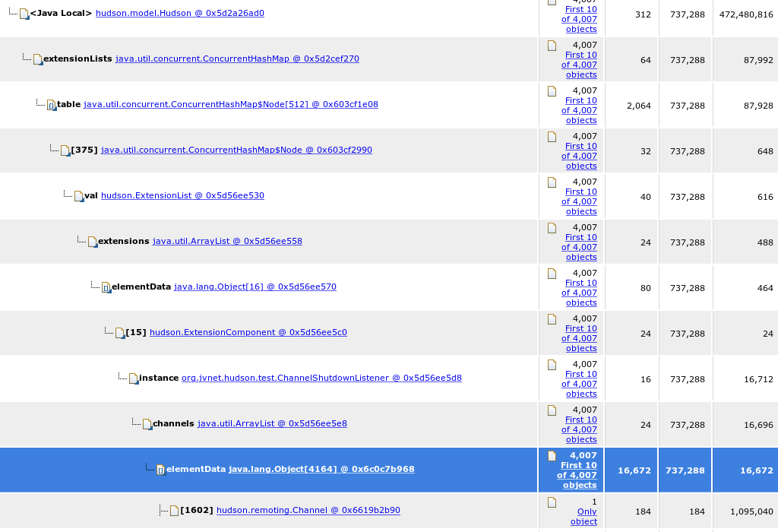The image size is (778, 532).
Task: Open hudson.model.Hudson @ 0x5d2a26ad0 link
Action: pos(180,13)
